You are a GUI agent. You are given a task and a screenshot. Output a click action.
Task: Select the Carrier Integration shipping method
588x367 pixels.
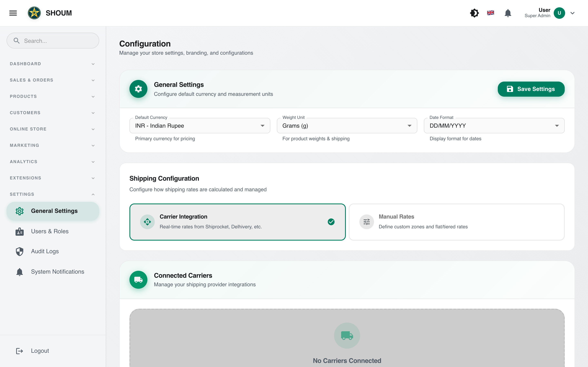[237, 222]
